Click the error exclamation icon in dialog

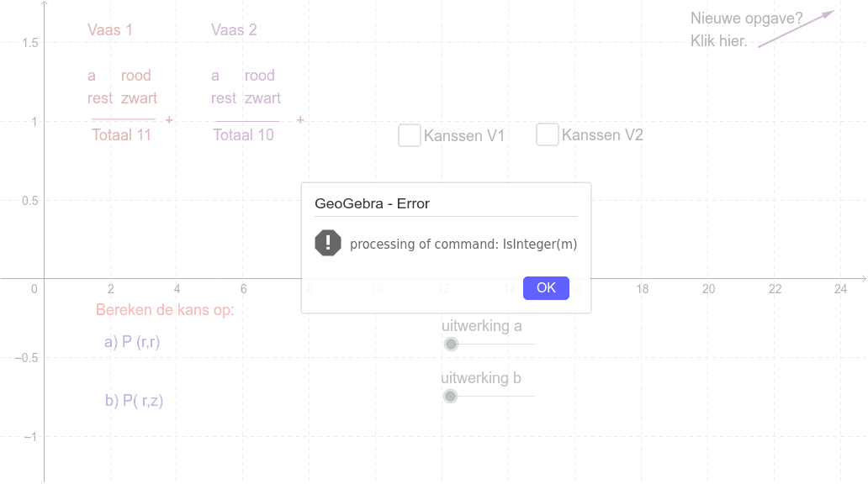328,244
